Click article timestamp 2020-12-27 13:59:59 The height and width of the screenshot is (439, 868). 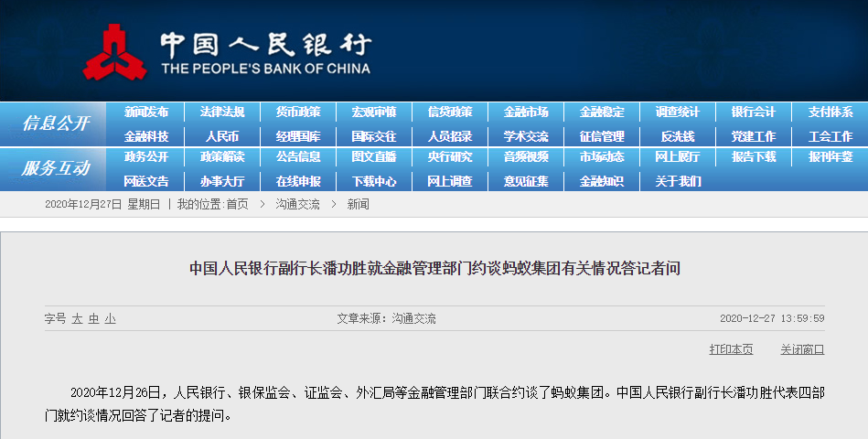coord(772,318)
